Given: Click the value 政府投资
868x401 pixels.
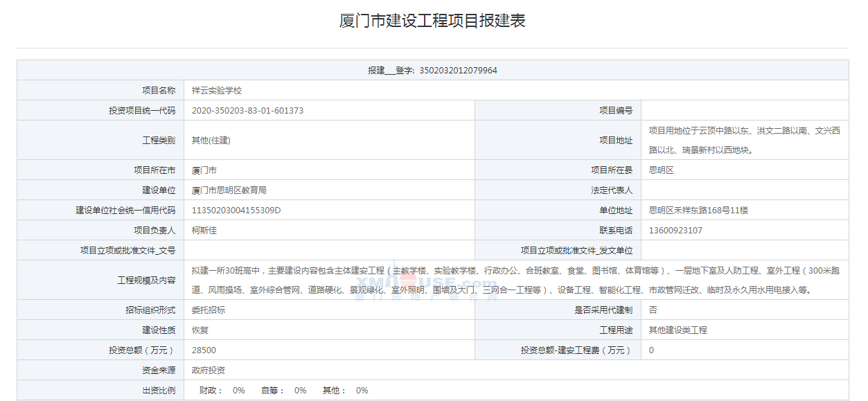Looking at the screenshot, I should pyautogui.click(x=209, y=371).
